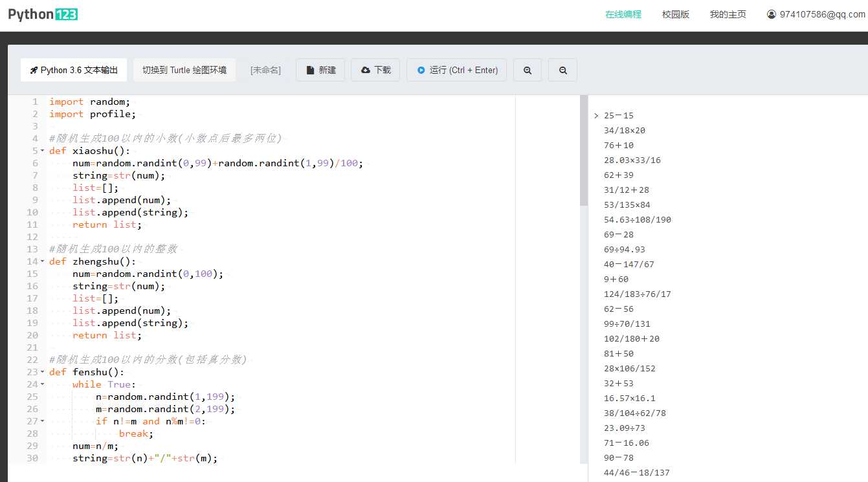
Task: Collapse def fenshu() at line 23
Action: [x=42, y=372]
